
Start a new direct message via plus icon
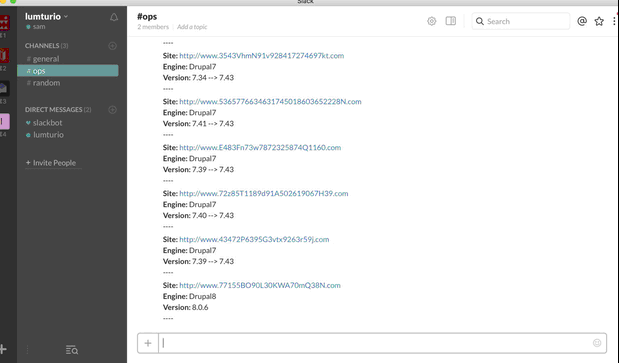(113, 110)
